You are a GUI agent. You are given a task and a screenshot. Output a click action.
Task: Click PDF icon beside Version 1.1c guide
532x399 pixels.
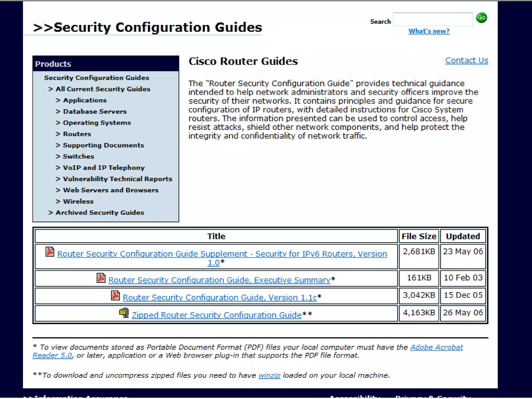point(115,295)
